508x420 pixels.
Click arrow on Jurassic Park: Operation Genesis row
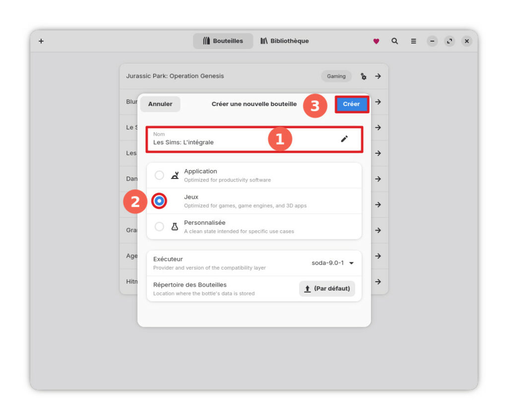378,76
